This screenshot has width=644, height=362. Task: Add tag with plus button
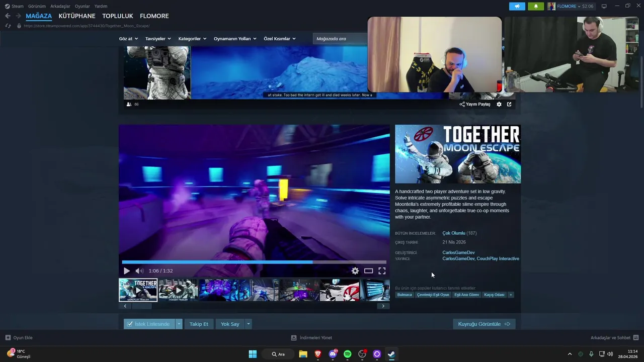pyautogui.click(x=511, y=295)
